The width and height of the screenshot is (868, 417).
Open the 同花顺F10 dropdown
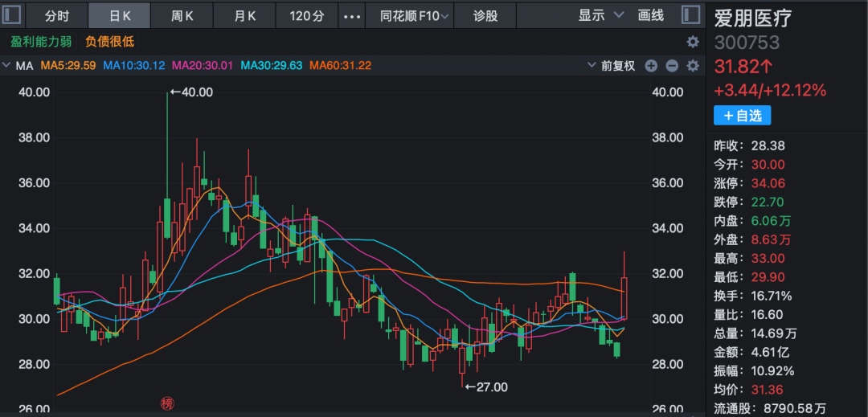415,15
